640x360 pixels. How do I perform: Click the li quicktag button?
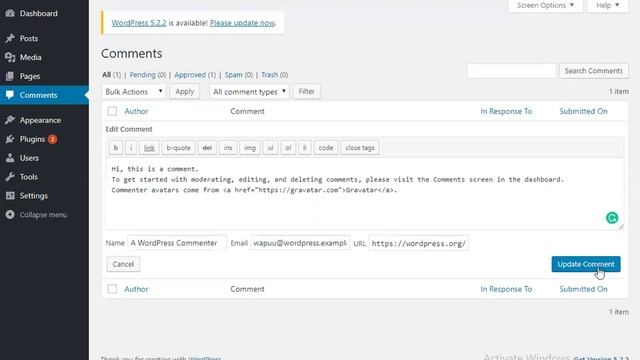click(x=304, y=148)
